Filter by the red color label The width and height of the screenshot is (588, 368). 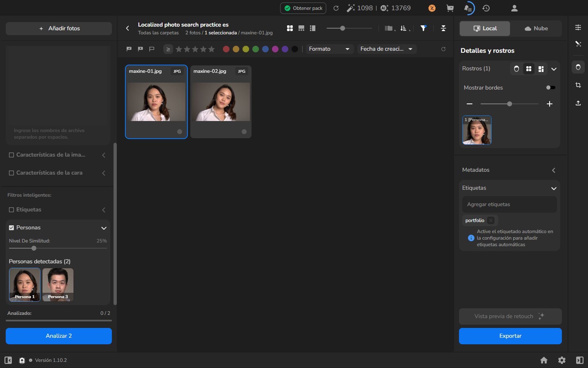(226, 49)
